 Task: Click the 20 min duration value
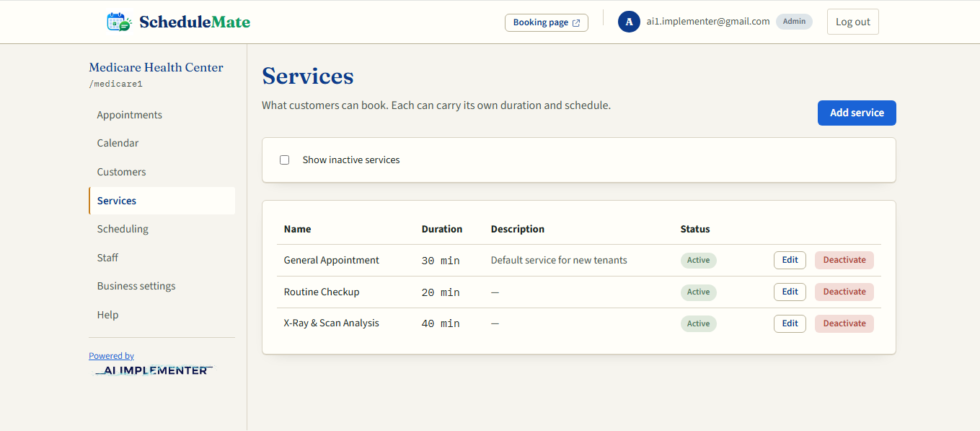(x=441, y=292)
